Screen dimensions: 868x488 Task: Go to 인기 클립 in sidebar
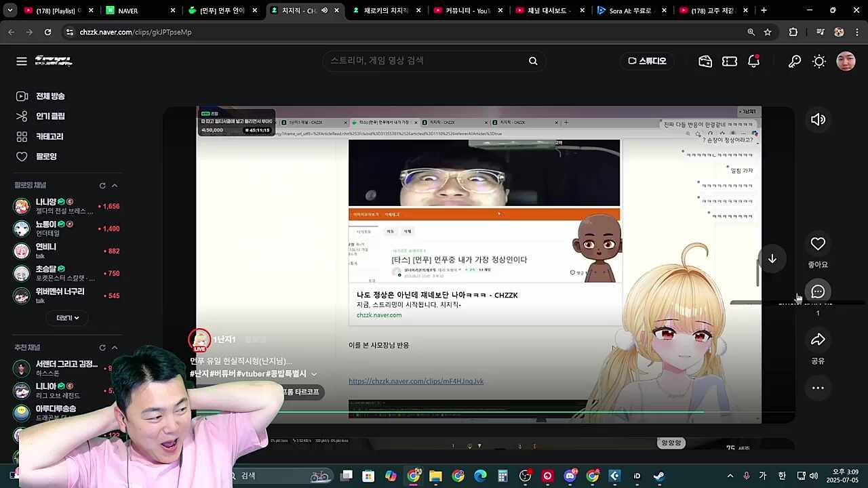[41, 116]
